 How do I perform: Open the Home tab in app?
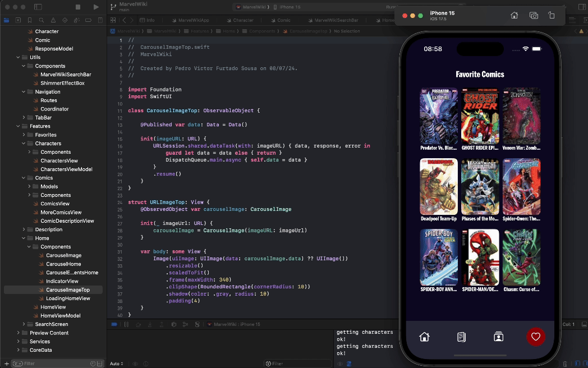[x=424, y=337]
